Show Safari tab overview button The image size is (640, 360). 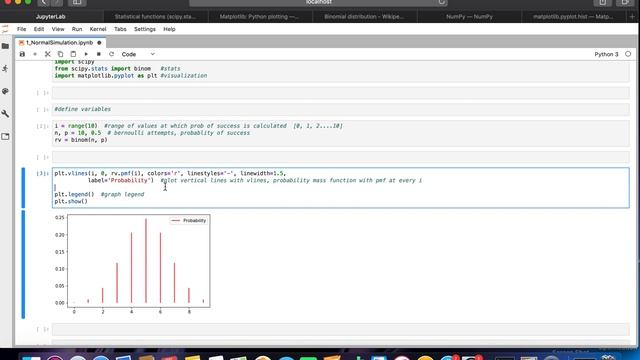624,2
